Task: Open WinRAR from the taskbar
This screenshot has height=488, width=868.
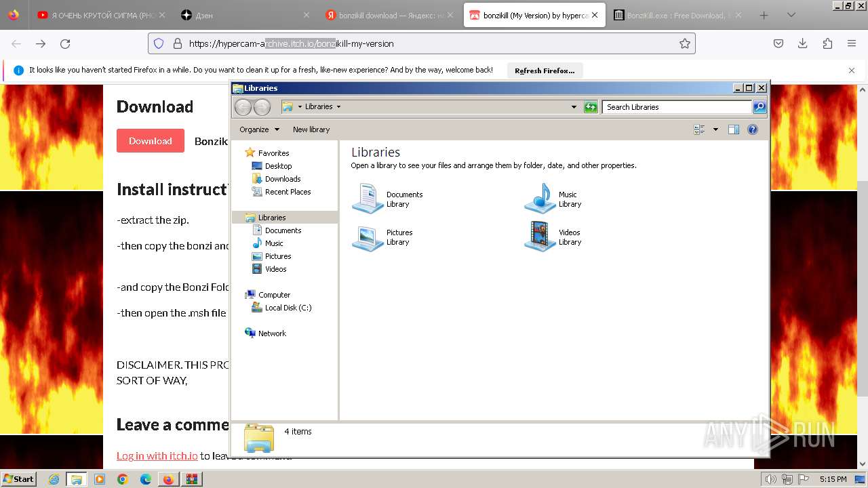Action: pos(191,479)
